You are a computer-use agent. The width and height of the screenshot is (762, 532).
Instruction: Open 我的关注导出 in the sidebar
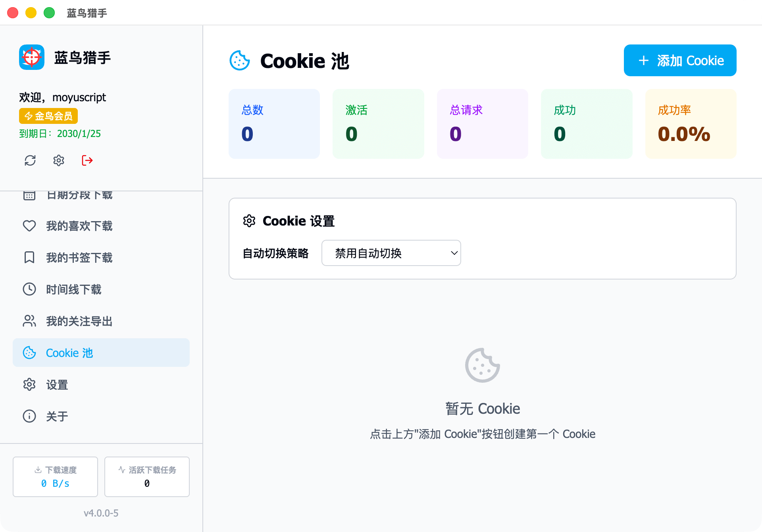click(79, 321)
